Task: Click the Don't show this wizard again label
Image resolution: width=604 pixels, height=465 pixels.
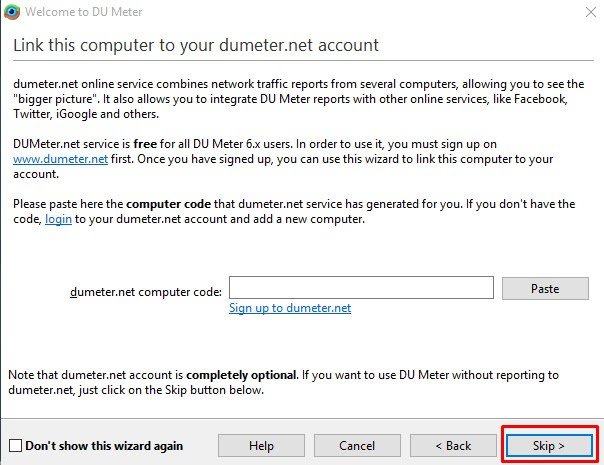Action: (104, 445)
